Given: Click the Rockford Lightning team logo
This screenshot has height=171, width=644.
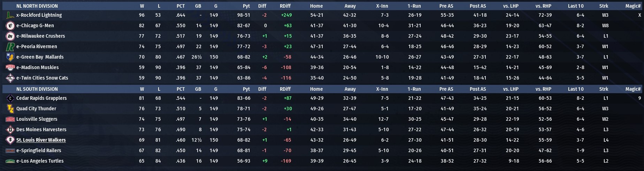Looking at the screenshot, I should [10, 15].
